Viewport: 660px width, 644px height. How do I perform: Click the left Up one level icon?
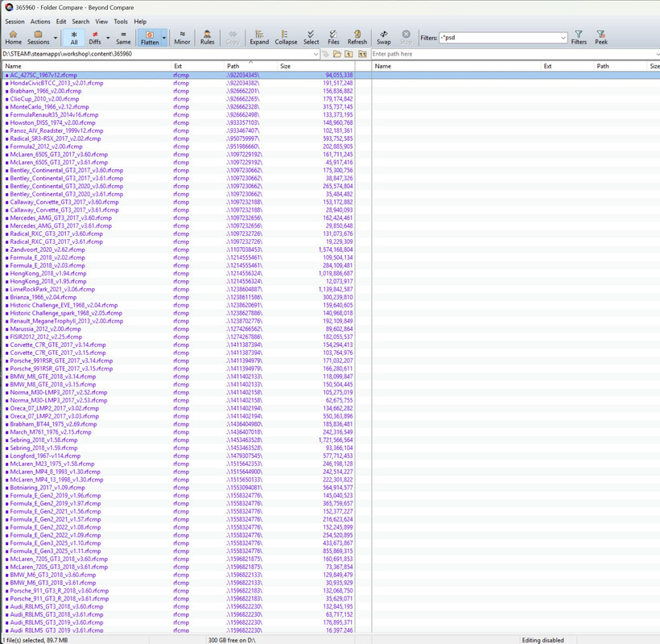point(349,54)
